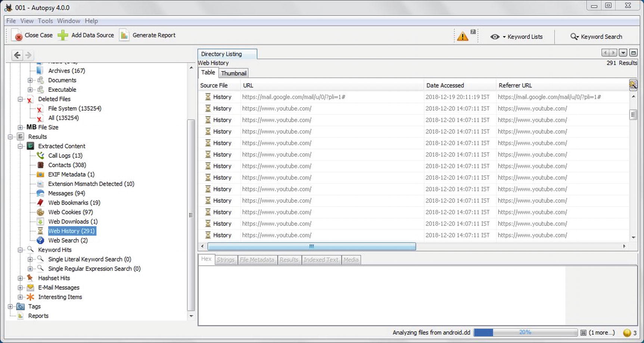Click the Messages speech bubble icon
644x343 pixels.
[40, 193]
